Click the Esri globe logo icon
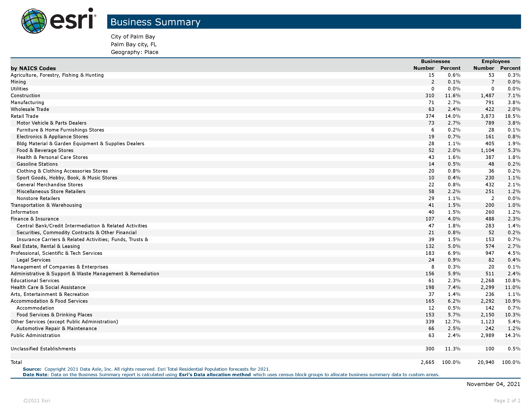The image size is (532, 411). [x=34, y=21]
